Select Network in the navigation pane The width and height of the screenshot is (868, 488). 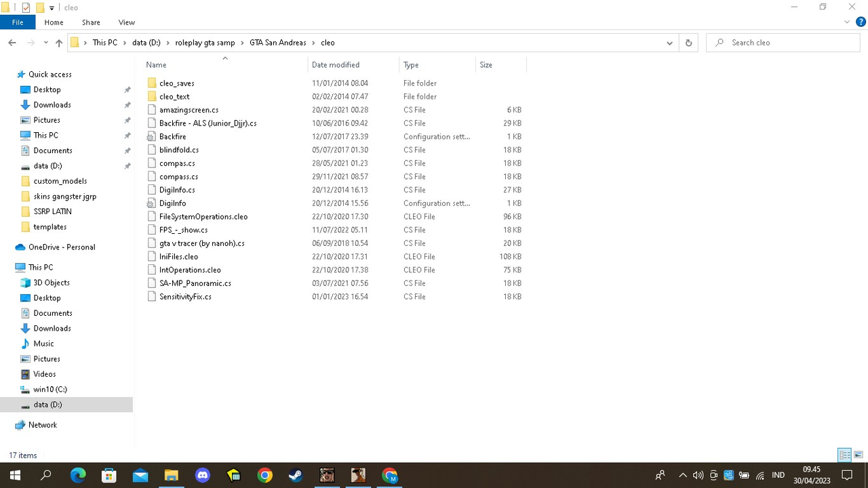pyautogui.click(x=43, y=425)
